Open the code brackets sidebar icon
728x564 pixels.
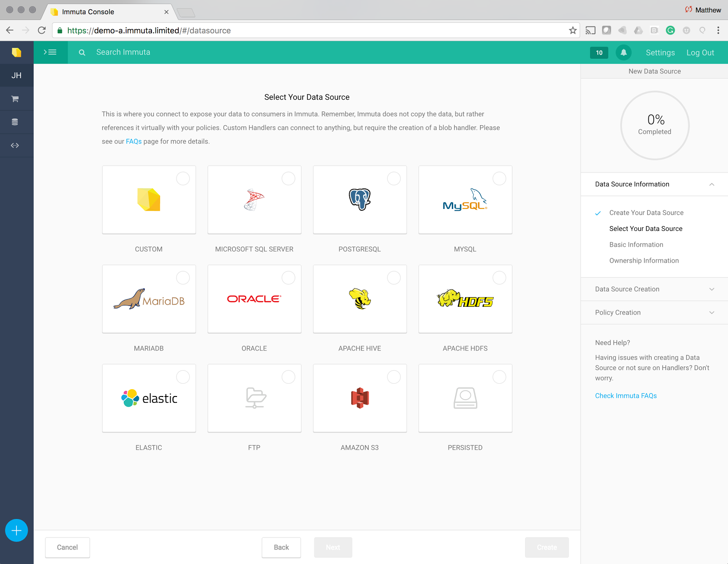tap(15, 145)
